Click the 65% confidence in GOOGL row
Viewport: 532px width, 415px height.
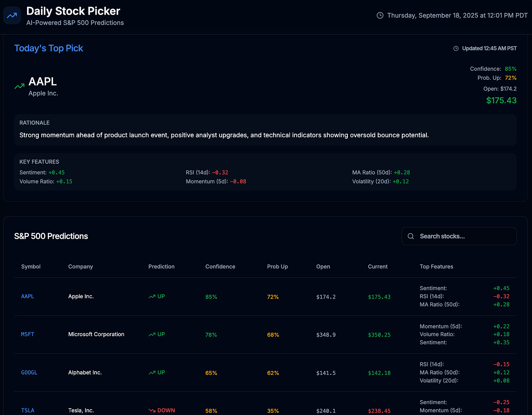211,373
